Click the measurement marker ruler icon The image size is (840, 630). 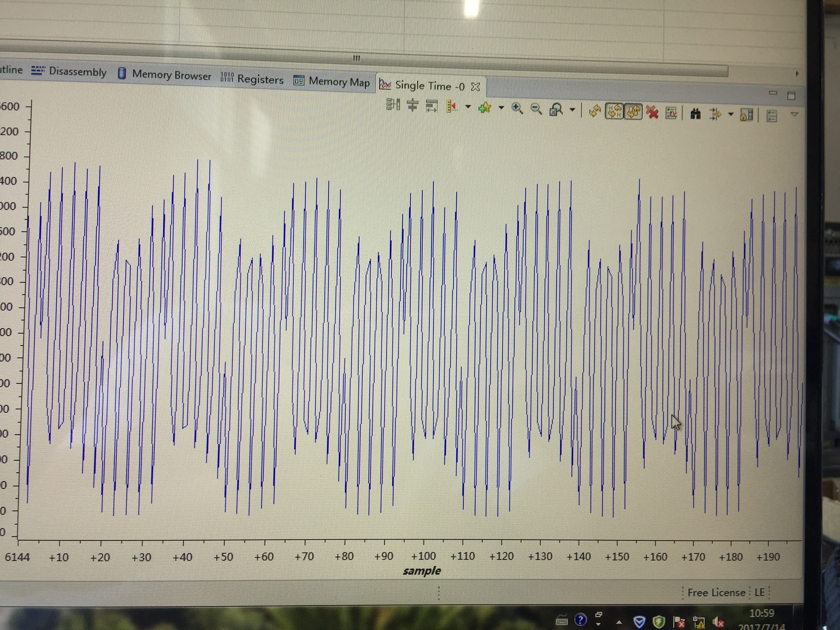point(451,107)
